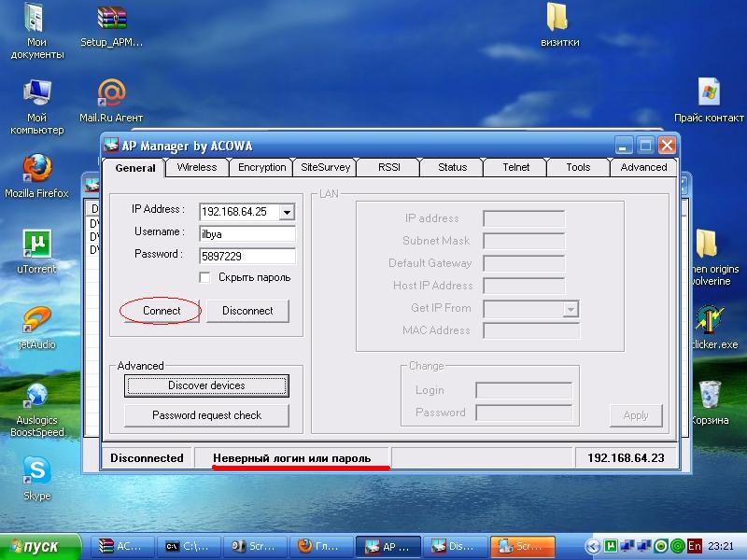Expand the IP Address dropdown list

[x=287, y=212]
